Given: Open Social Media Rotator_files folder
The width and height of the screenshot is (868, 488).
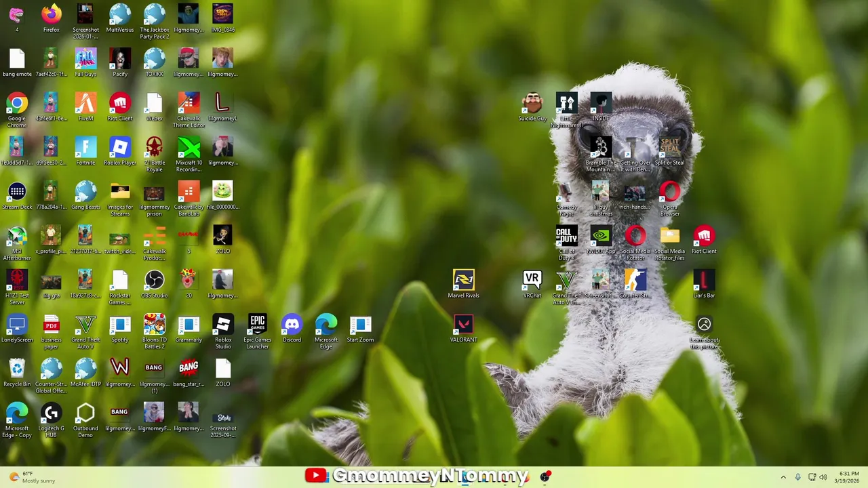Looking at the screenshot, I should pos(669,243).
